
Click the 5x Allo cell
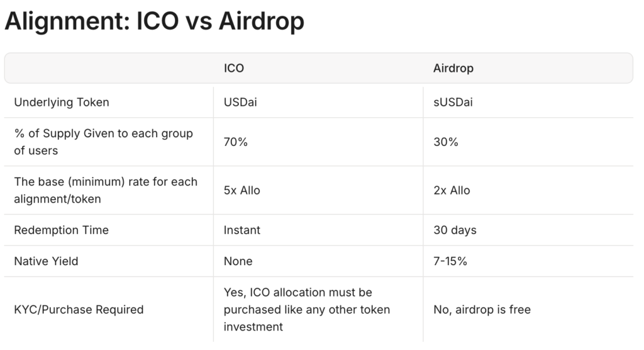click(x=242, y=190)
